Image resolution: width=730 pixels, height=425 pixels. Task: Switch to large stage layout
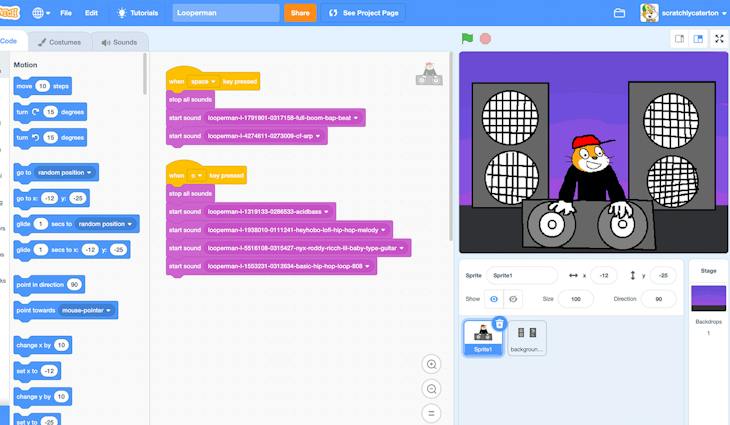698,39
